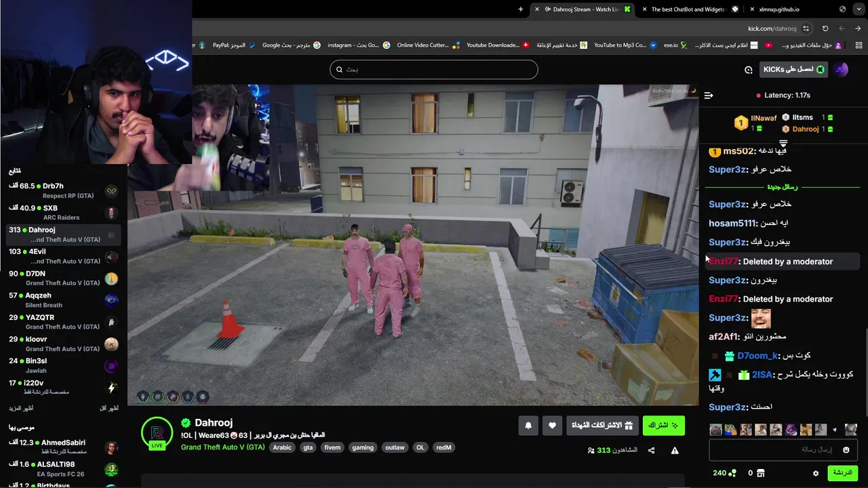The image size is (868, 488).
Task: Open gift subscriptions button with gift icon
Action: click(x=603, y=426)
